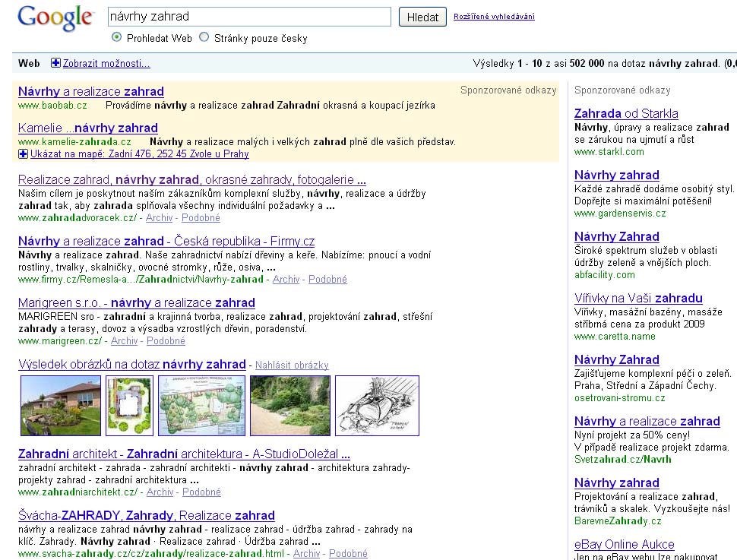Open Podobné link for zahradadvoracek.cz result
737x560 pixels.
201,218
